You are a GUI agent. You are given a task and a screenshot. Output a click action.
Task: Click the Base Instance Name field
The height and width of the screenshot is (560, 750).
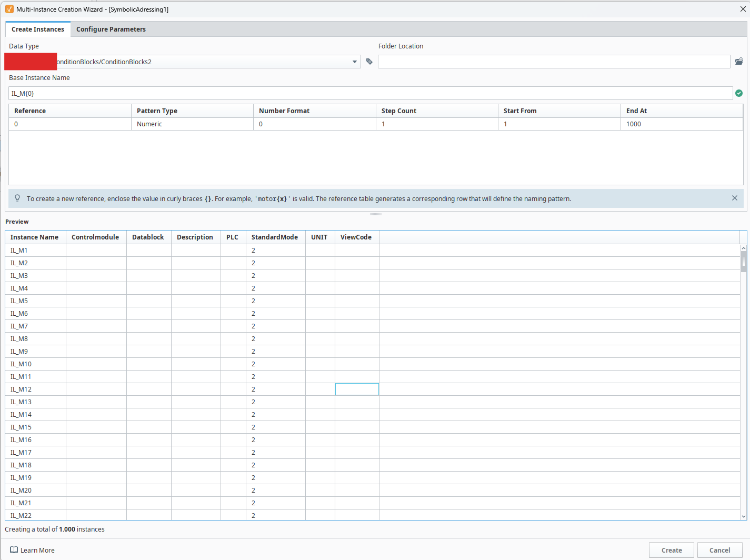click(x=371, y=93)
